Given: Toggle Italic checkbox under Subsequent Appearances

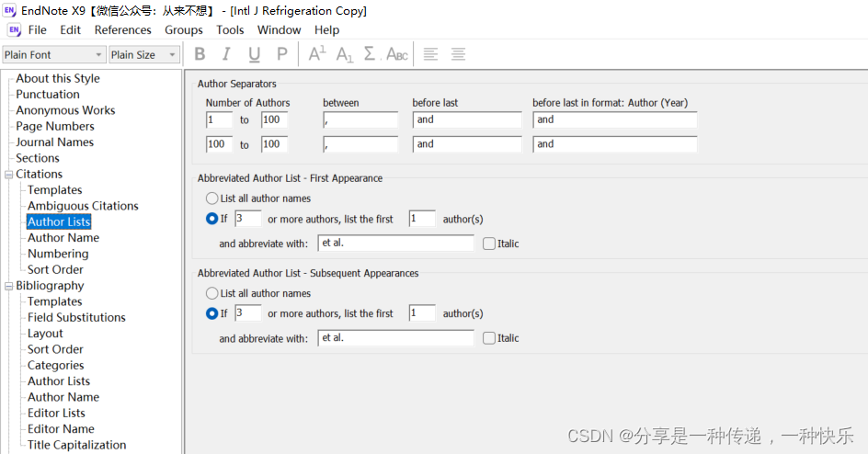Looking at the screenshot, I should coord(489,338).
